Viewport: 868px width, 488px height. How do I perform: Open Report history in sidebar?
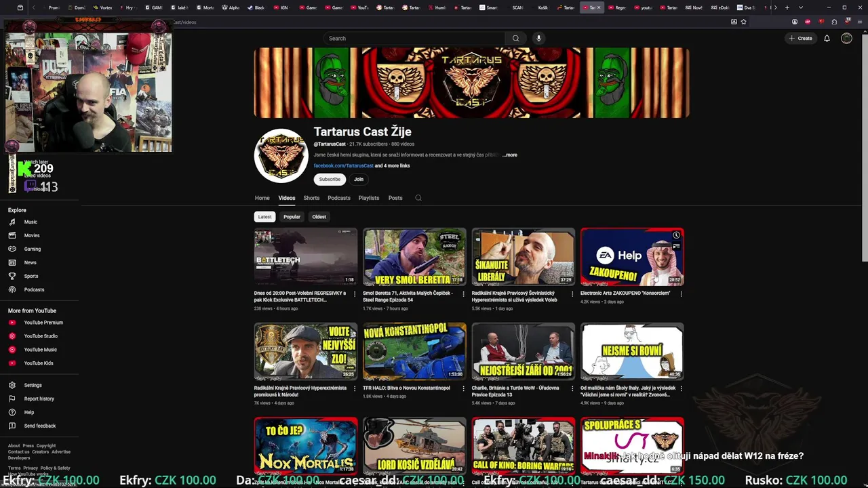pyautogui.click(x=39, y=399)
